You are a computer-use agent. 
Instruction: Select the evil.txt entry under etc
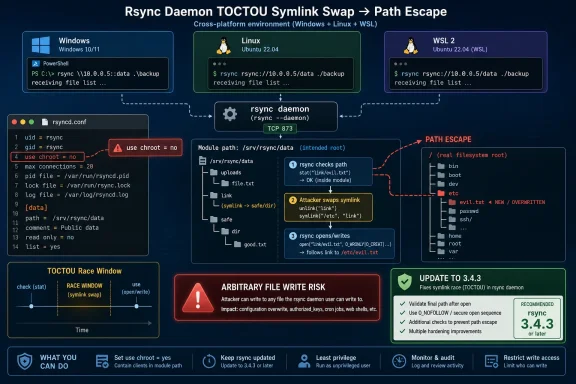(x=467, y=202)
